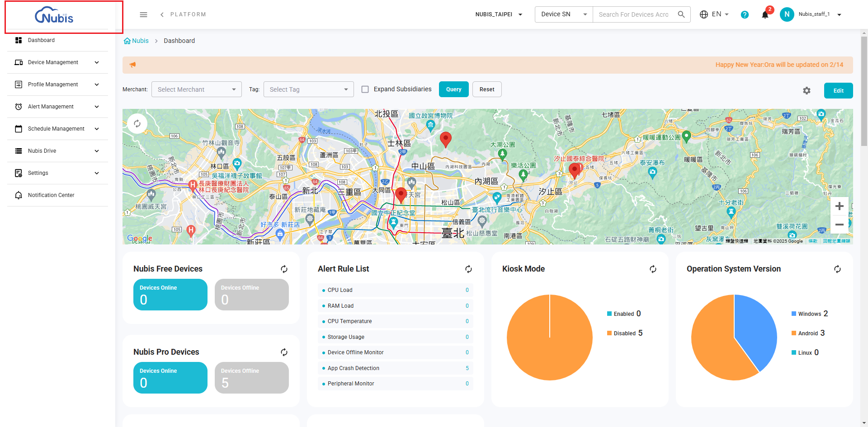Refresh Operation System Version chart
This screenshot has width=868, height=427.
(x=837, y=269)
